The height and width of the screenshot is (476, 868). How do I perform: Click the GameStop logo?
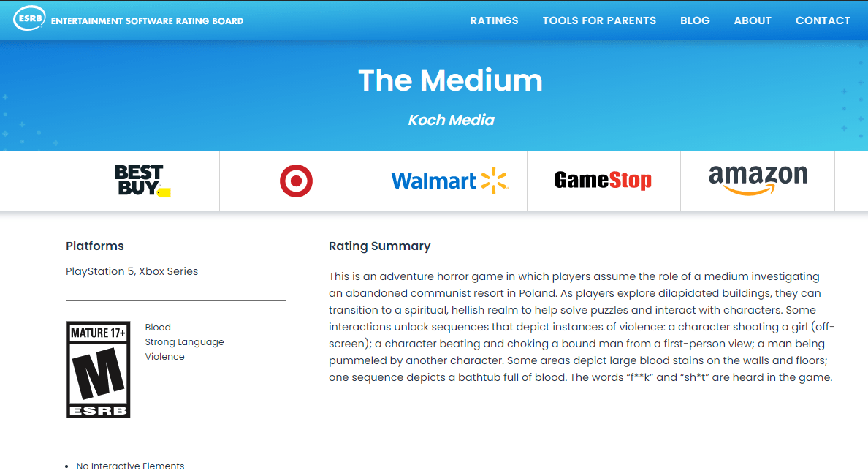tap(604, 181)
